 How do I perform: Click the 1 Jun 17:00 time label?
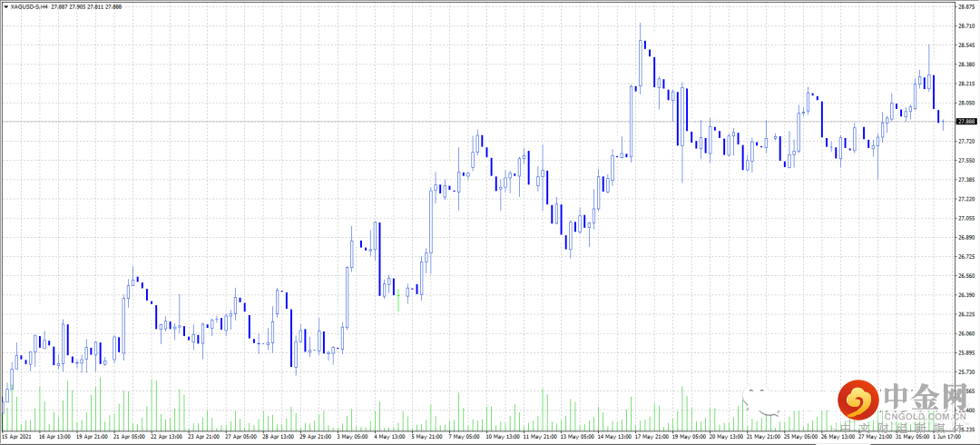(x=947, y=436)
